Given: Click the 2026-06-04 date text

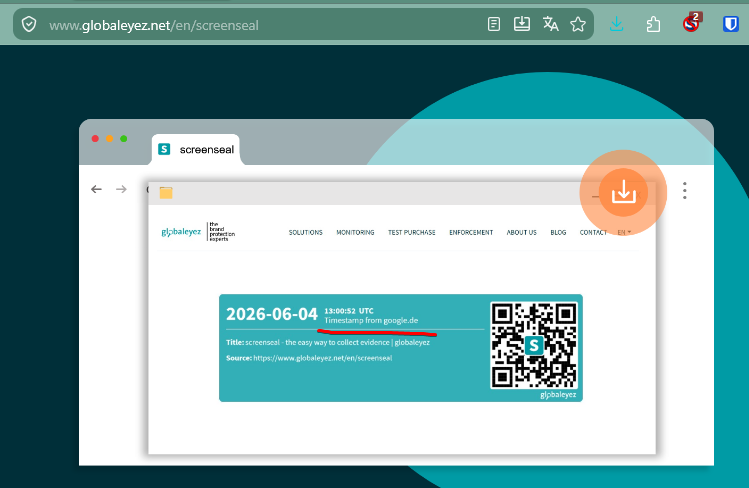Looking at the screenshot, I should tap(272, 314).
